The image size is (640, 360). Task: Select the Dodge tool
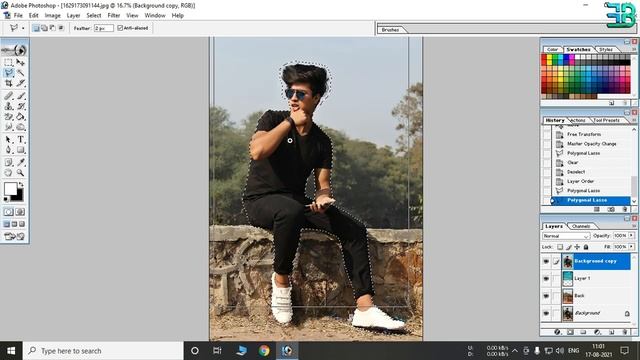point(20,127)
